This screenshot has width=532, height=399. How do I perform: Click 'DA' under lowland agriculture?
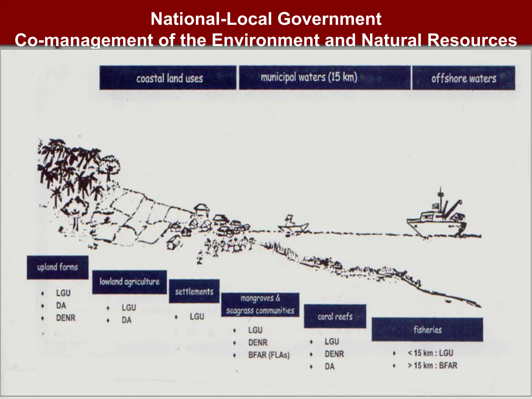[x=127, y=320]
